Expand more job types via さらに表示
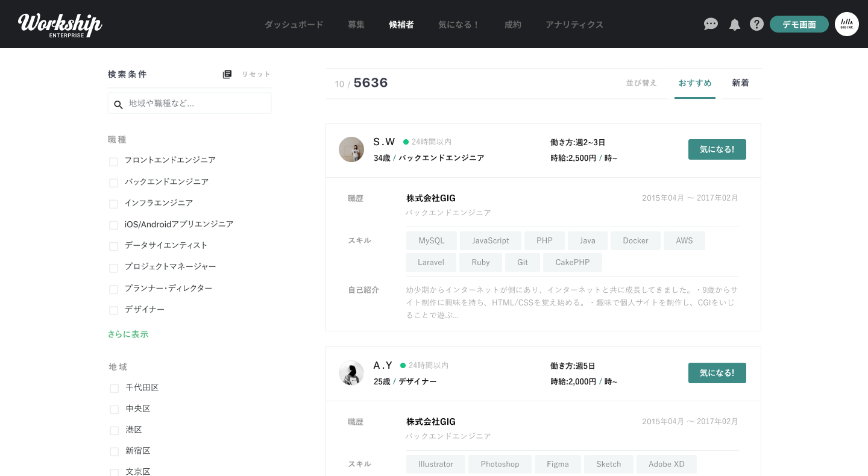The width and height of the screenshot is (868, 476). (x=128, y=334)
